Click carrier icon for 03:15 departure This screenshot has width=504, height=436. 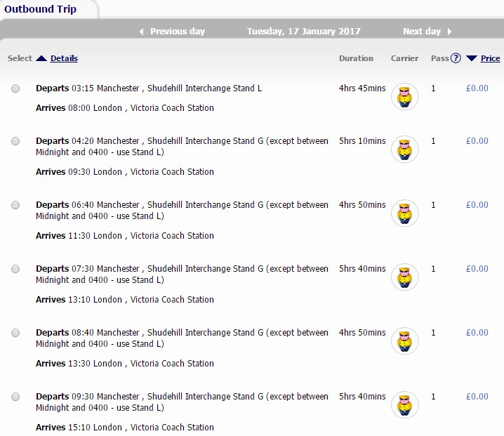click(x=405, y=97)
